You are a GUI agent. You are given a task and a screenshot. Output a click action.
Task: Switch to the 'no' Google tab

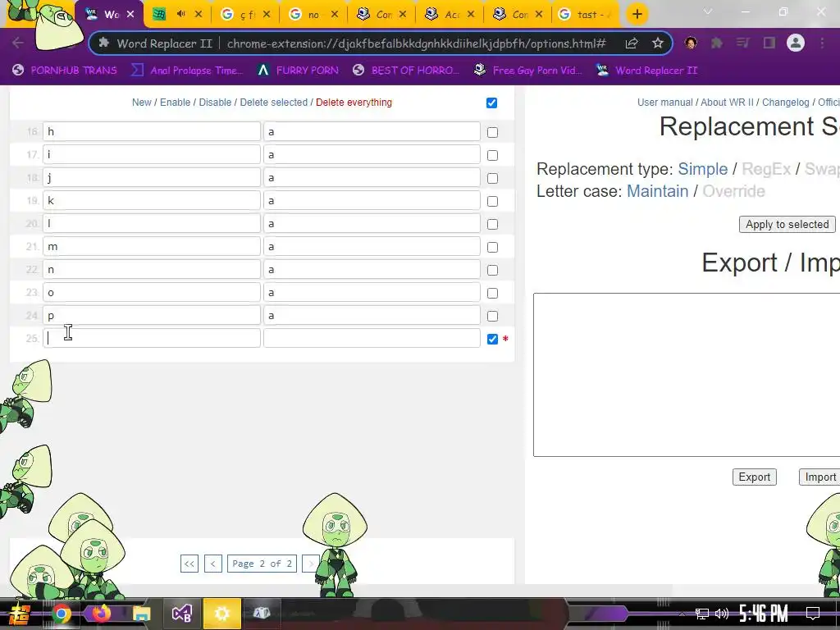point(313,15)
